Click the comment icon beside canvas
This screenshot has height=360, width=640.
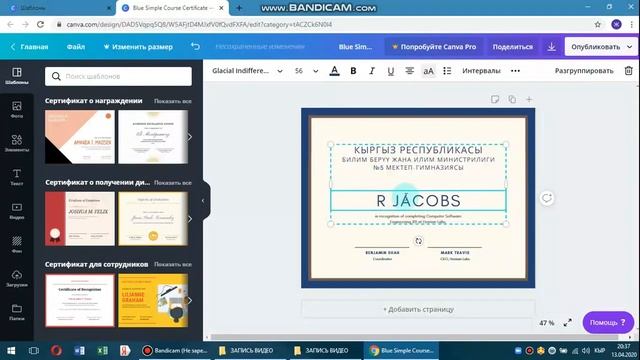[547, 198]
